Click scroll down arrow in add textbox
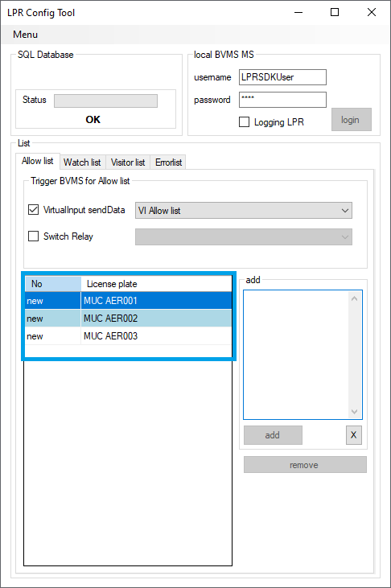The width and height of the screenshot is (391, 588). 354,411
